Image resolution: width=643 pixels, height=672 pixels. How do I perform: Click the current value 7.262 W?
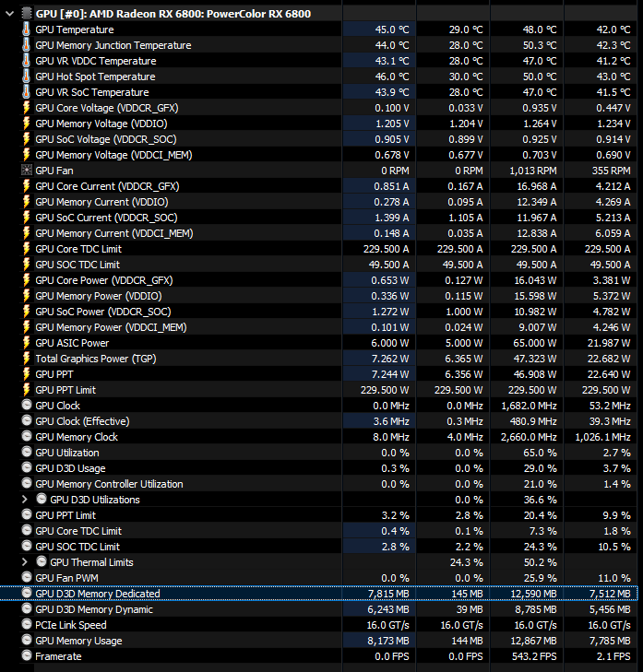click(390, 359)
